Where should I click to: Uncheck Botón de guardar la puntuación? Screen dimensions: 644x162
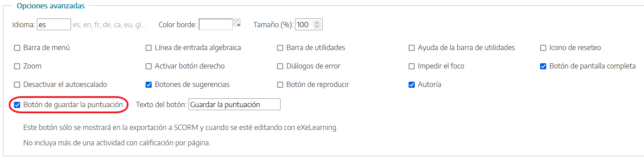17,105
